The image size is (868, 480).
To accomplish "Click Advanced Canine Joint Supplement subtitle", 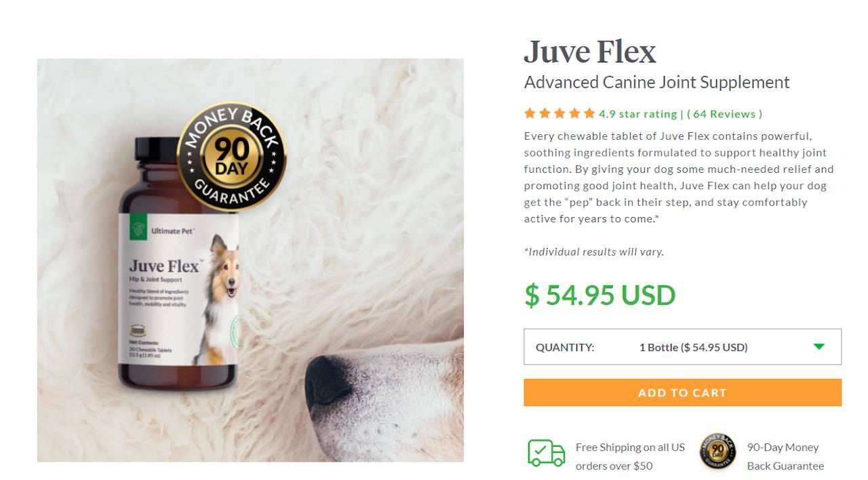I will [656, 82].
